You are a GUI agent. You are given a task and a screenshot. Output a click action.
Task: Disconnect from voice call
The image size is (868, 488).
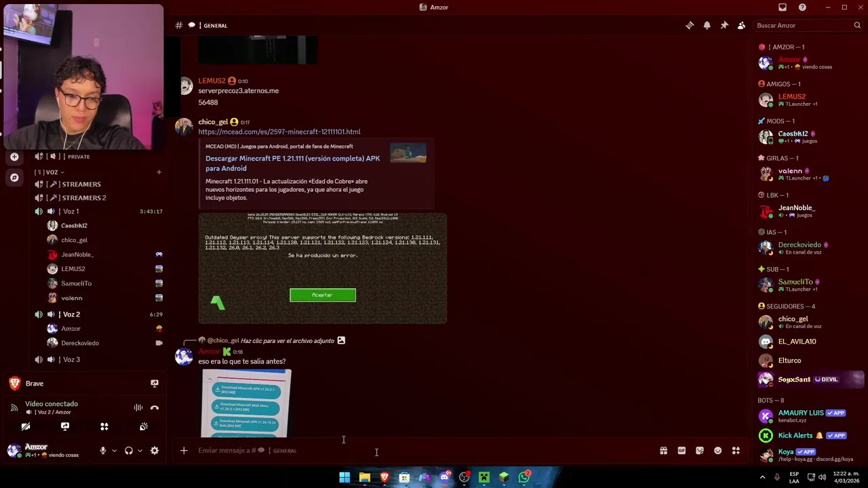[155, 407]
